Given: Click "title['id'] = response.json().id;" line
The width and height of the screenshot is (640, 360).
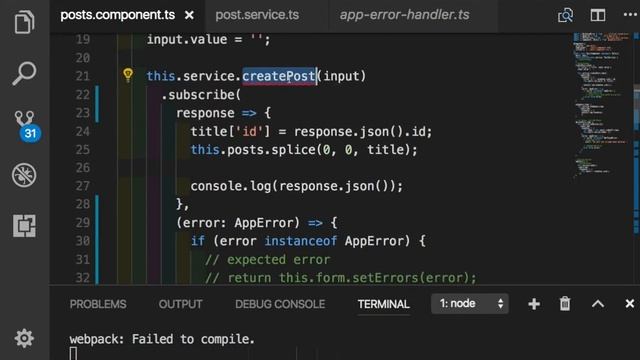Looking at the screenshot, I should [311, 132].
